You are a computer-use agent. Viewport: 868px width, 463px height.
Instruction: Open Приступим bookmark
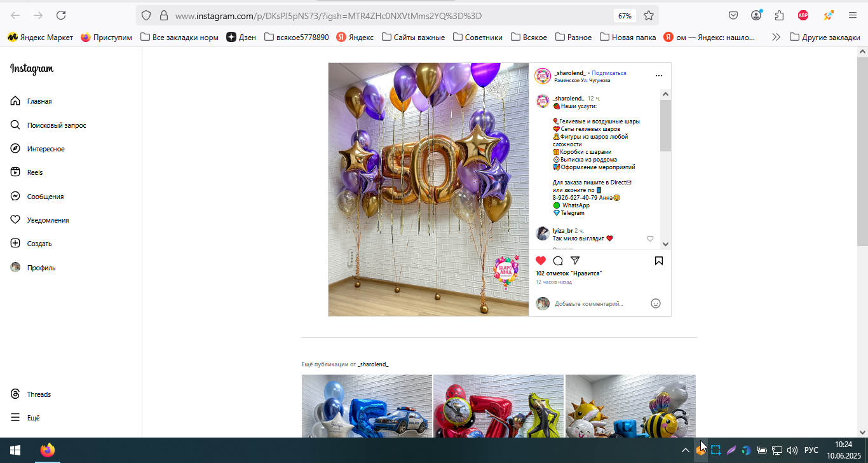[x=107, y=38]
